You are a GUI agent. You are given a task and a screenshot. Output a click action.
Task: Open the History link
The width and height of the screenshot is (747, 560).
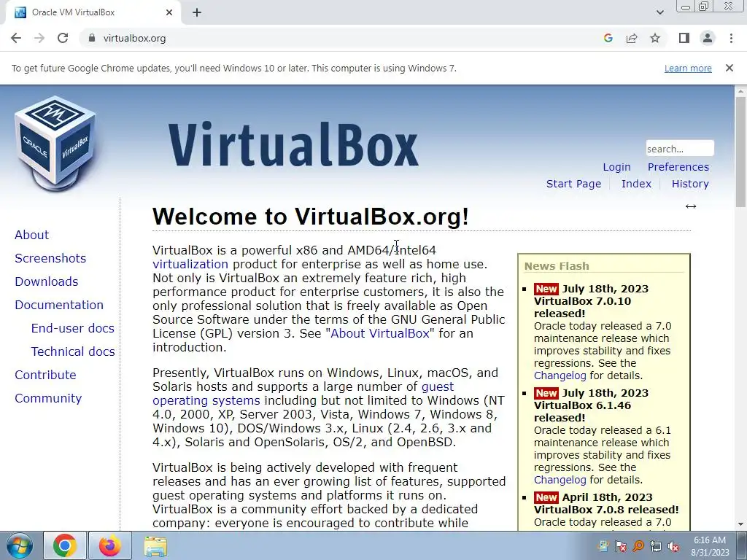(x=690, y=184)
